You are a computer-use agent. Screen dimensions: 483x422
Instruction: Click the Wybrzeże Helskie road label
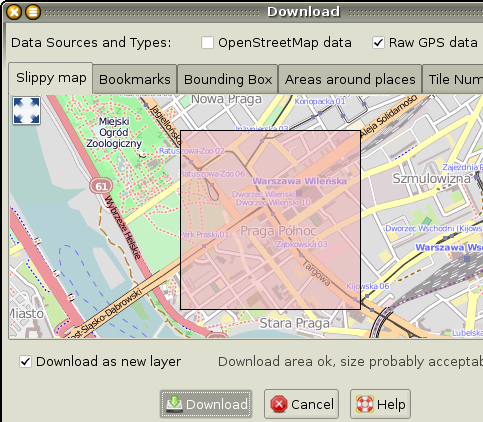(x=123, y=227)
